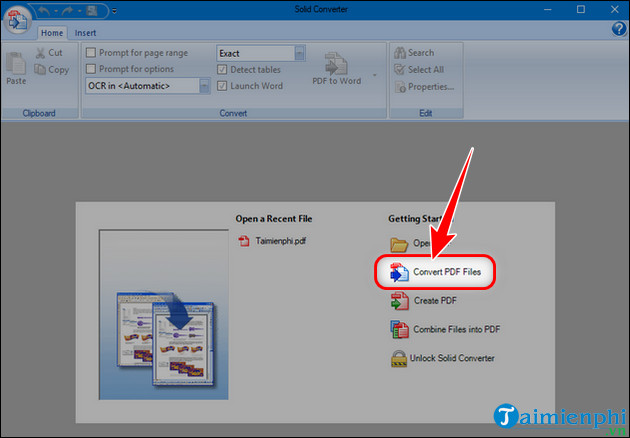The image size is (630, 438).
Task: Click the Properties icon in Edit group
Action: 400,87
